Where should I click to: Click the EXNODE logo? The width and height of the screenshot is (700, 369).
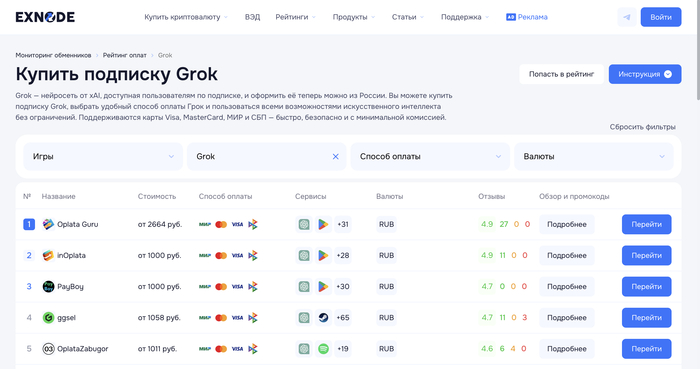click(x=45, y=17)
